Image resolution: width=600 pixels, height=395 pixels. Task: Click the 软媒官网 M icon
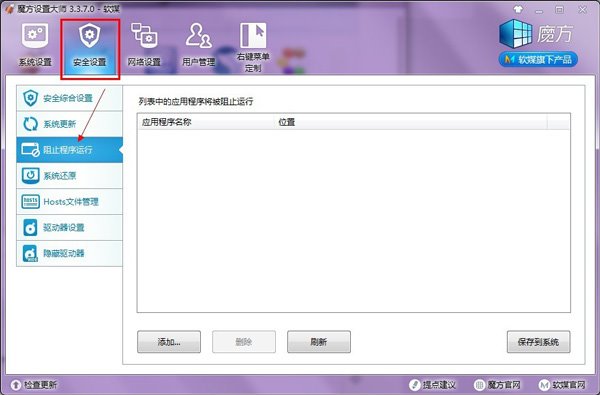(544, 385)
